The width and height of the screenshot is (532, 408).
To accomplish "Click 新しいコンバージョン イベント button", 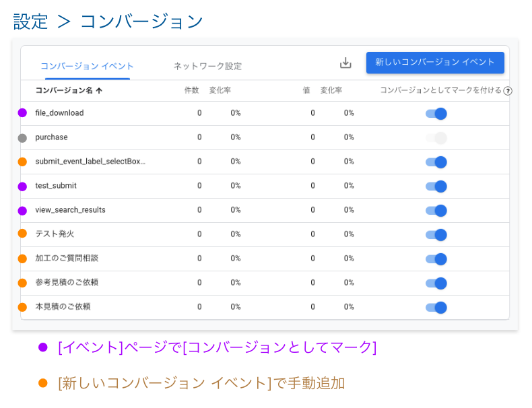I will click(x=435, y=63).
